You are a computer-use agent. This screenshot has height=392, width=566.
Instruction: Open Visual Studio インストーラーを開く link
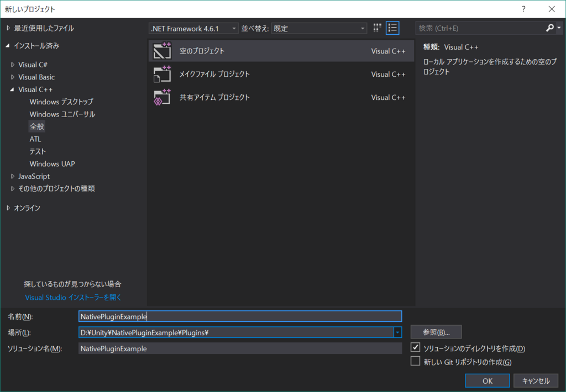click(x=74, y=297)
